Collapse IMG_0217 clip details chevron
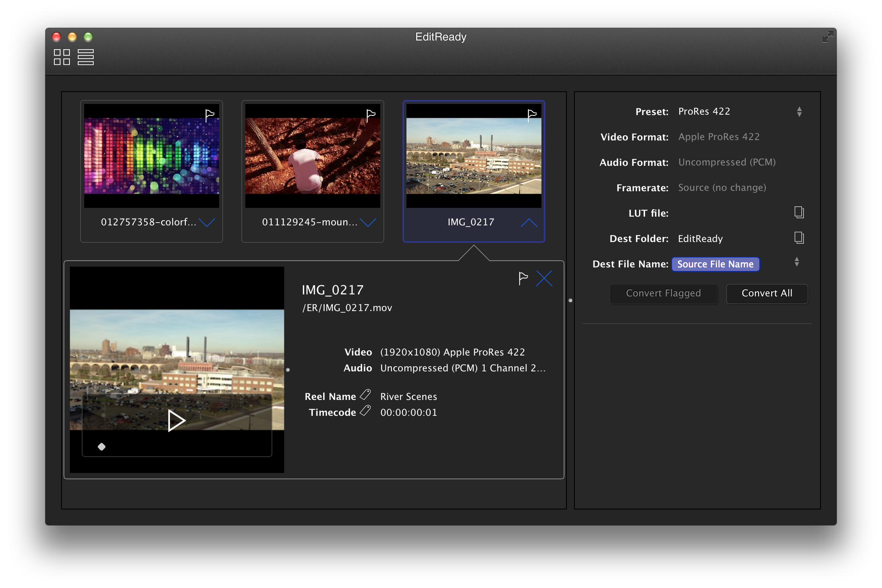 (529, 223)
